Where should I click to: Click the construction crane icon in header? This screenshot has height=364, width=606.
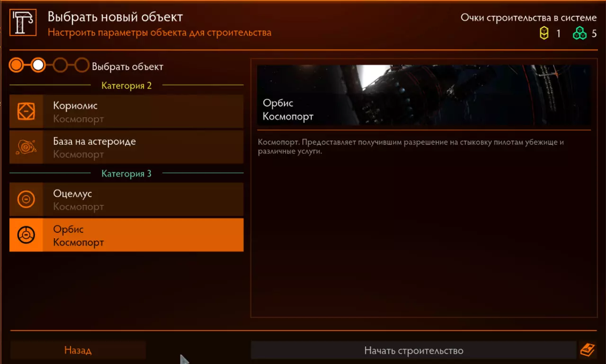(23, 23)
